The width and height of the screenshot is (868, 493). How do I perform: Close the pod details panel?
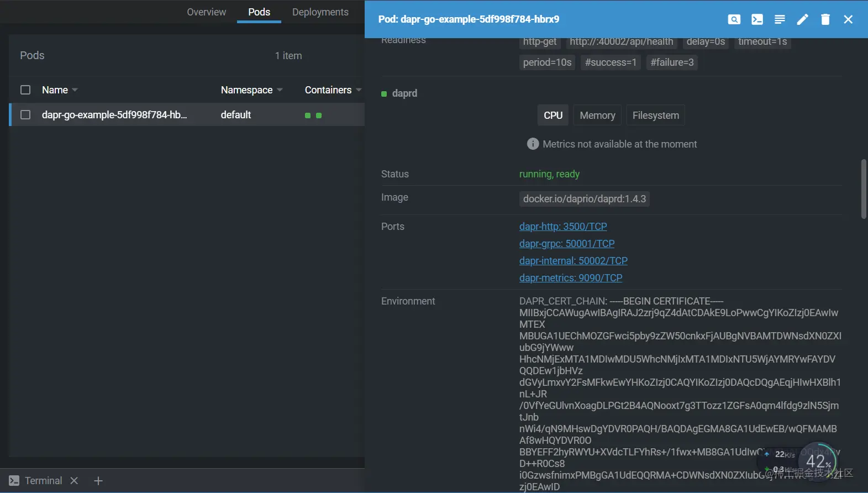848,19
